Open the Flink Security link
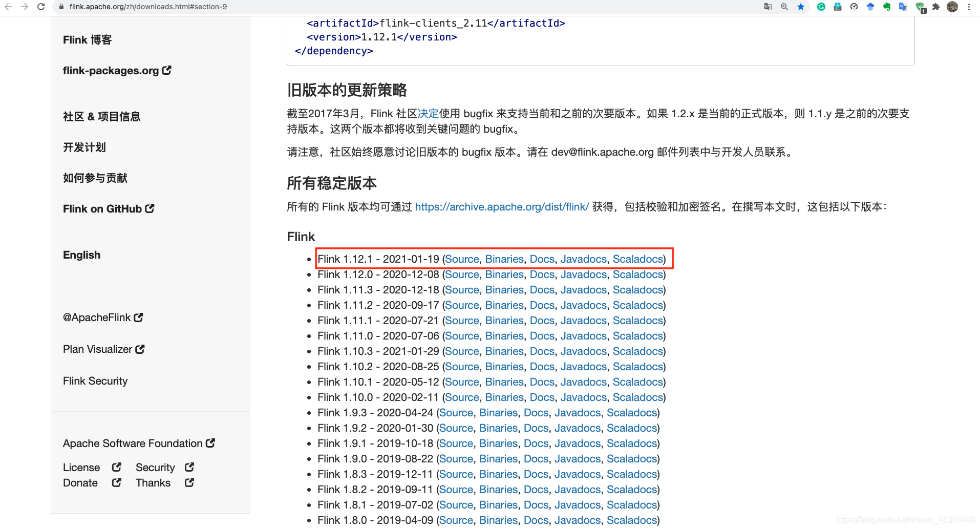This screenshot has height=529, width=980. coord(95,381)
